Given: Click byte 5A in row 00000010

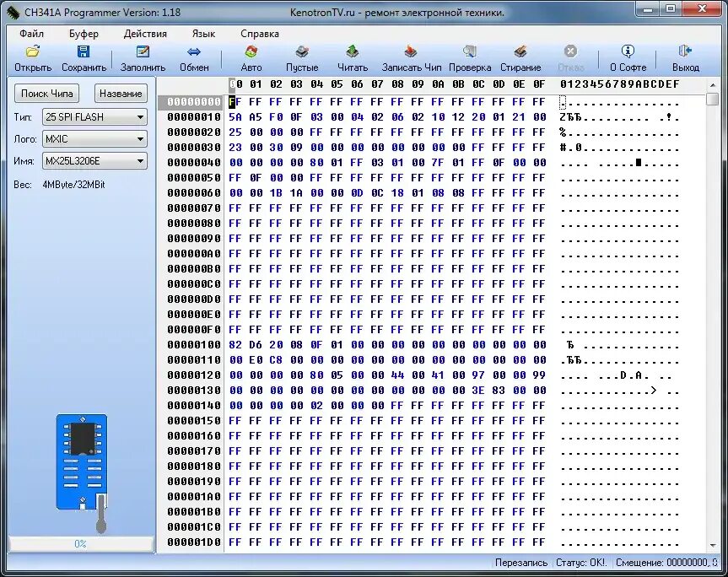Looking at the screenshot, I should (235, 117).
